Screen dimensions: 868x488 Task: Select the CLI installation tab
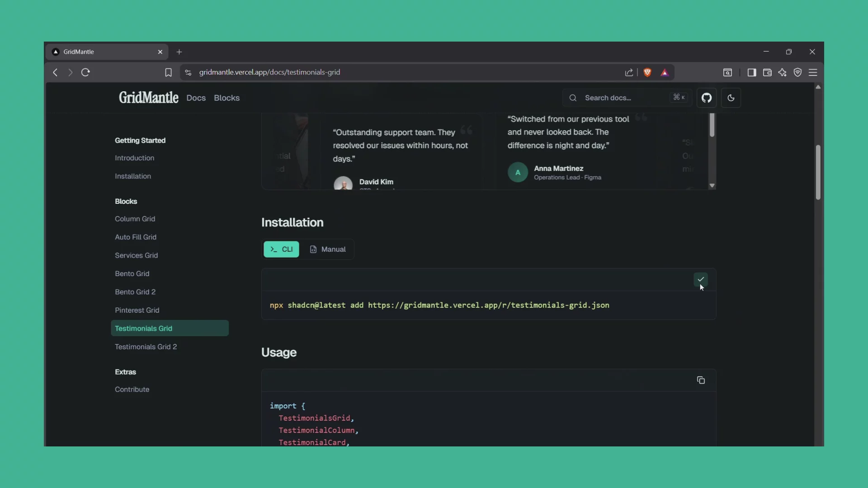[x=281, y=249]
